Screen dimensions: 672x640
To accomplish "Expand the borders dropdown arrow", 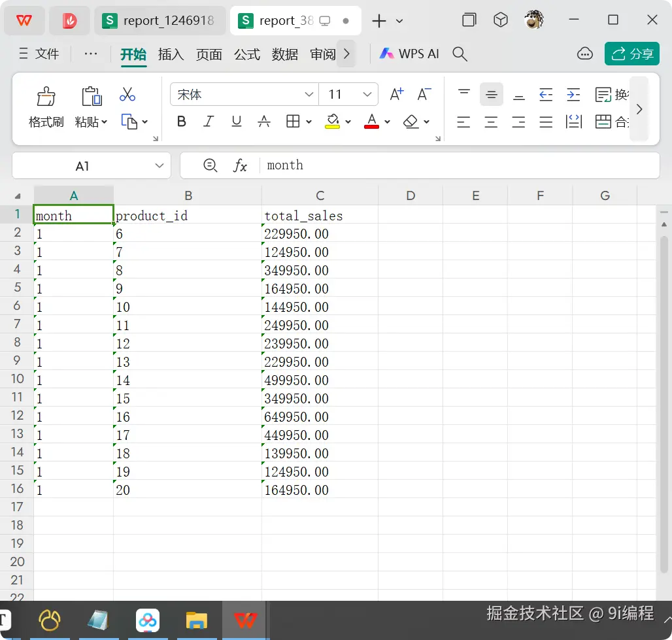I will click(x=309, y=122).
